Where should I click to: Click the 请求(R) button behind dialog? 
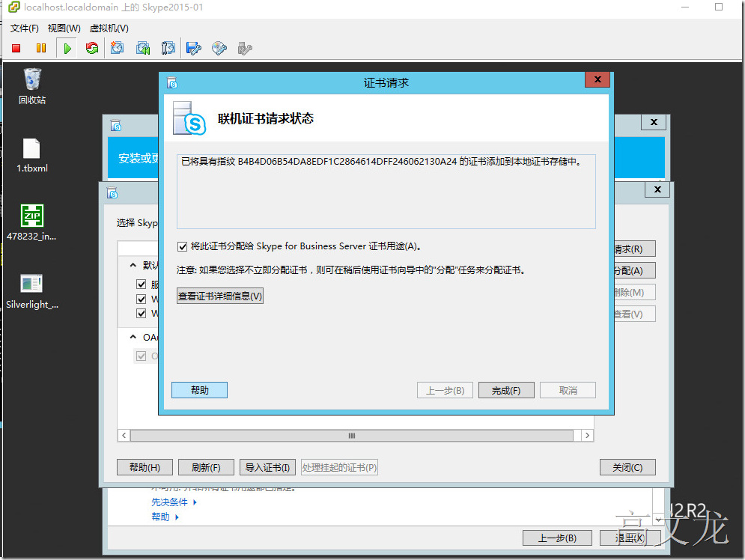(635, 249)
